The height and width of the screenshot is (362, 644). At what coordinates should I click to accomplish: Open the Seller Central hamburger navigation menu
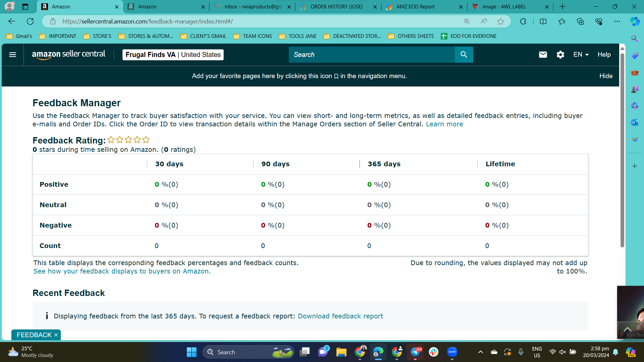point(13,55)
